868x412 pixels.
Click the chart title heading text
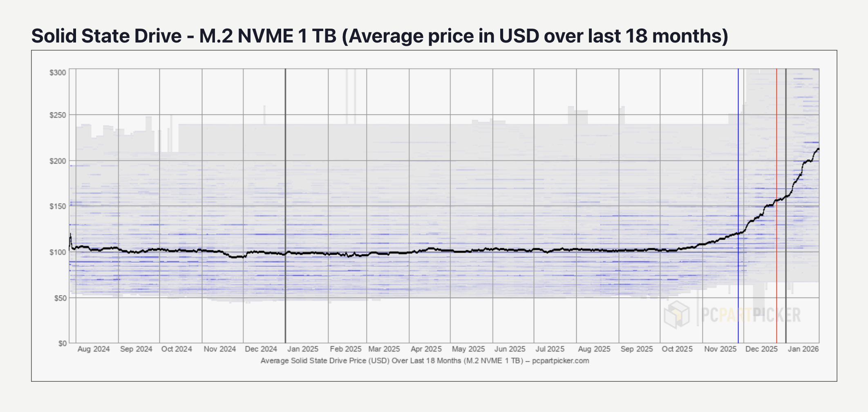pyautogui.click(x=380, y=36)
